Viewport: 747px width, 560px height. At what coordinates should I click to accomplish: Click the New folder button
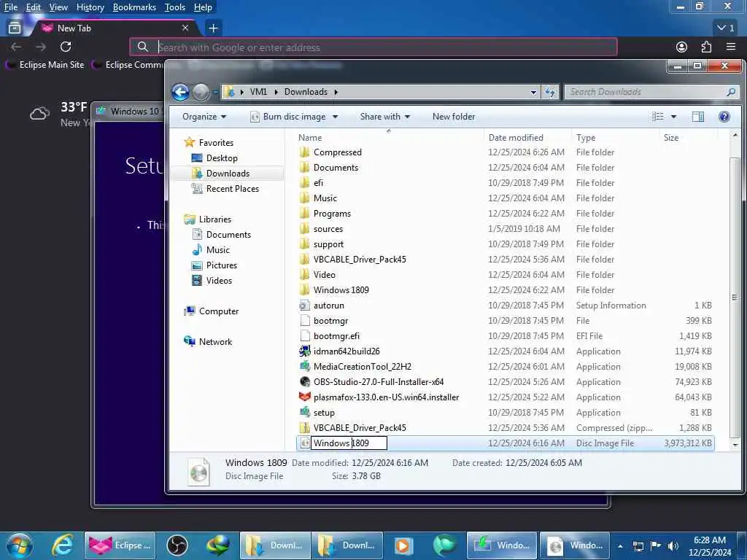[x=454, y=117]
